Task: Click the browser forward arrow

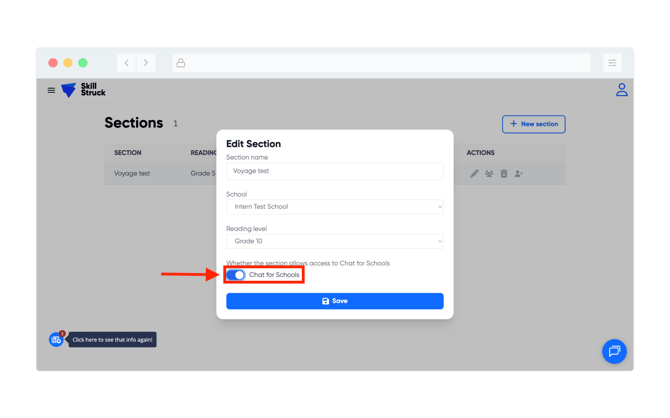Action: (146, 63)
